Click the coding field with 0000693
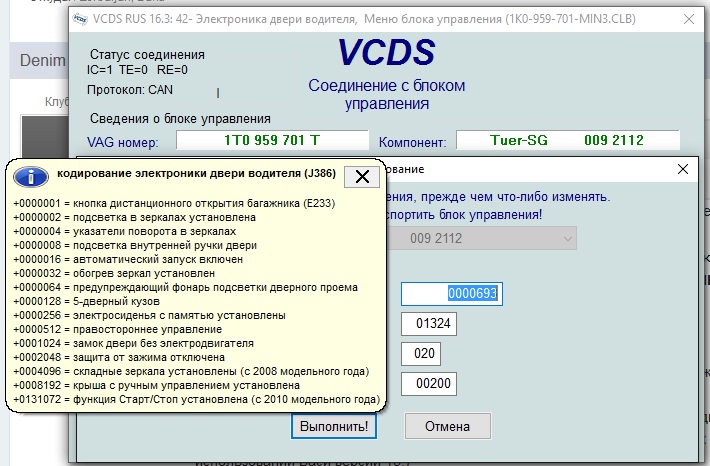 pyautogui.click(x=452, y=293)
